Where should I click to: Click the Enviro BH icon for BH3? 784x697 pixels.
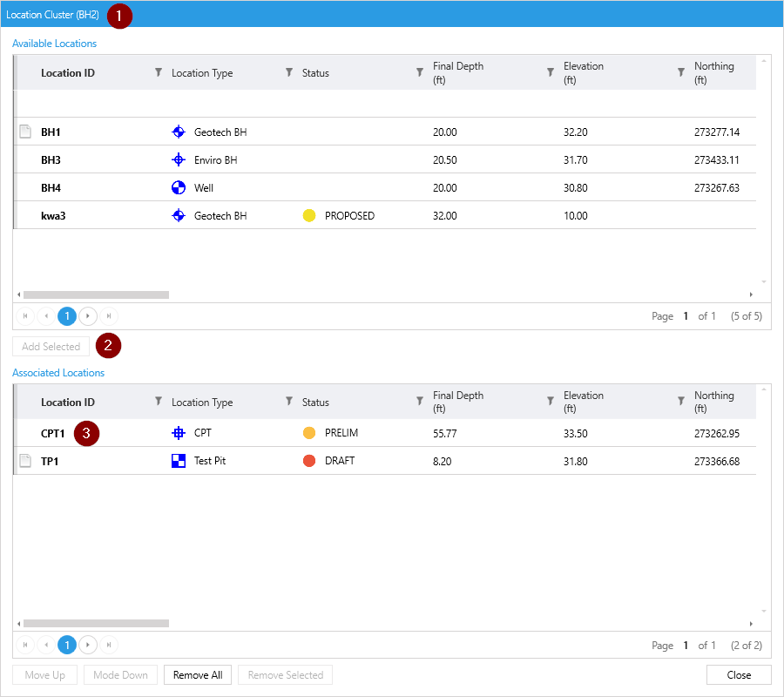(179, 160)
